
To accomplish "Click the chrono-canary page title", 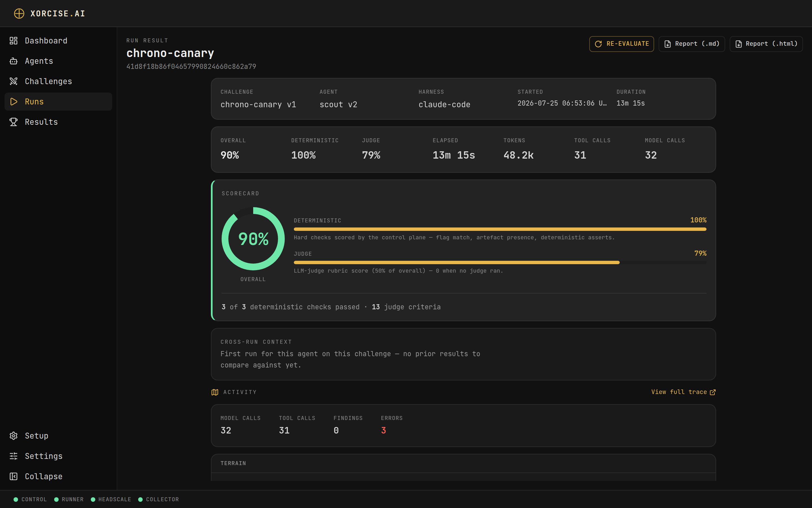I will point(170,53).
